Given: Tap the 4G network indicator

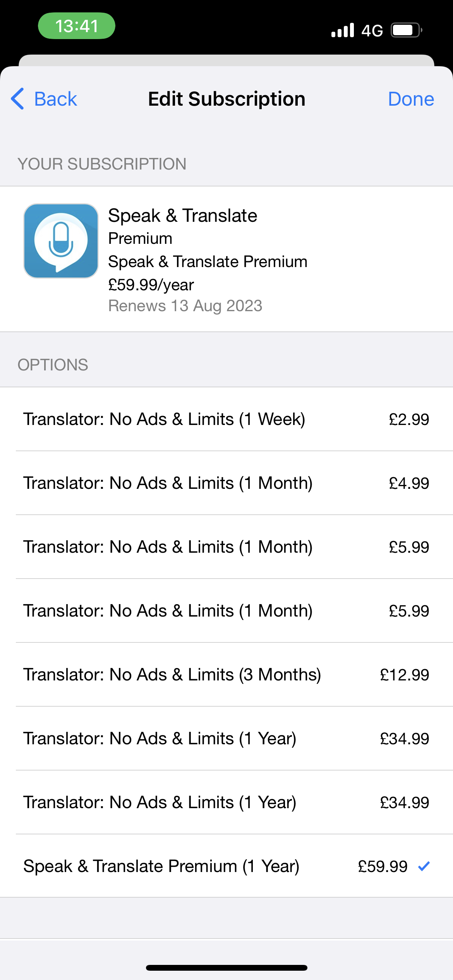Looking at the screenshot, I should 372,31.
